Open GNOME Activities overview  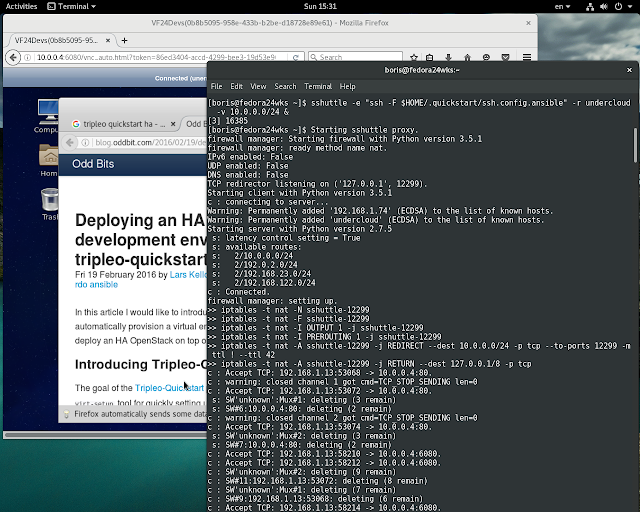click(21, 6)
